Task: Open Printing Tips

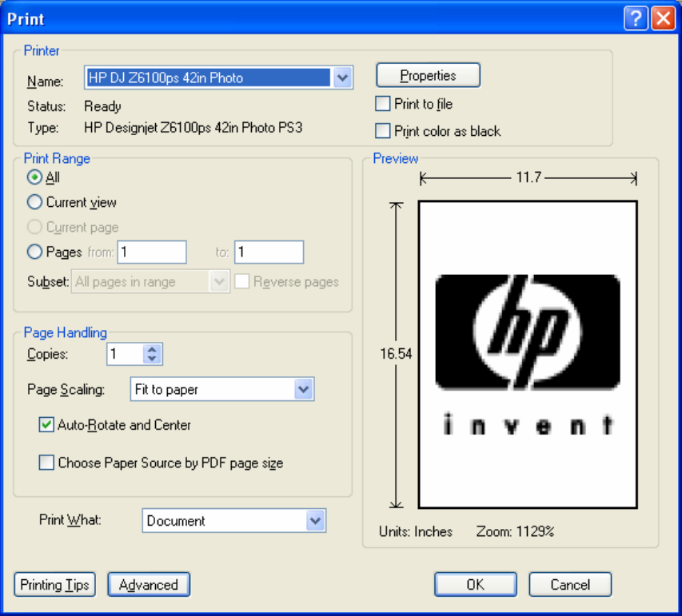Action: [55, 585]
